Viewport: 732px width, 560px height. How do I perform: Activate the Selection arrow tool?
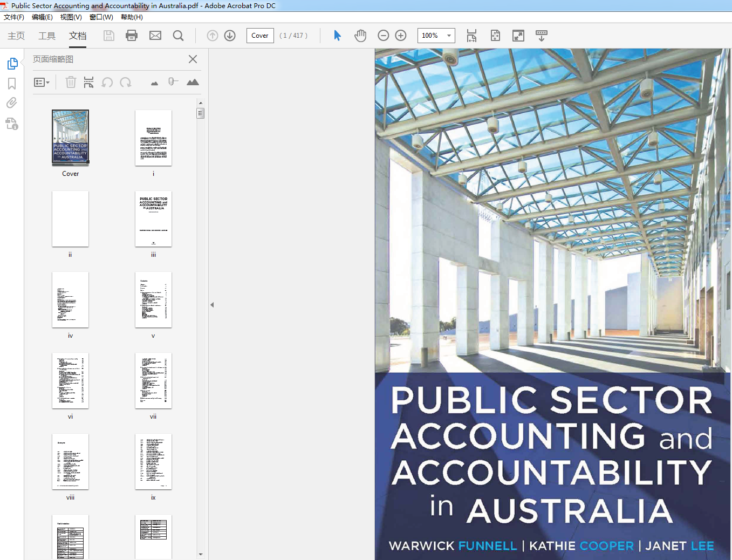point(337,36)
